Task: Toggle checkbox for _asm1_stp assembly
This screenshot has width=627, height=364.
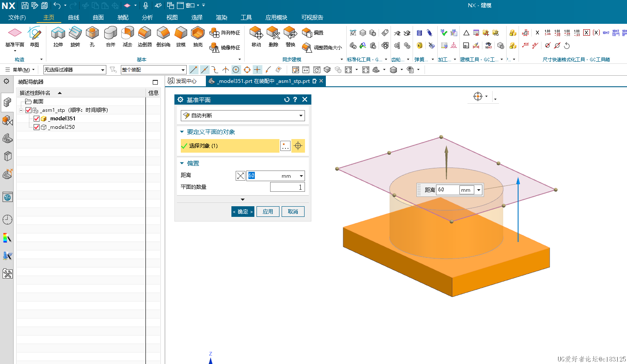Action: tap(28, 110)
